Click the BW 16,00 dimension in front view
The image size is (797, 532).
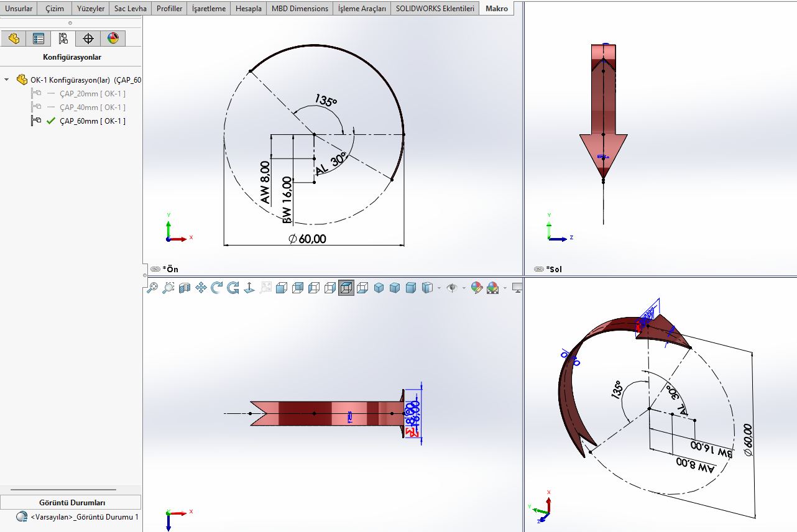[x=287, y=200]
